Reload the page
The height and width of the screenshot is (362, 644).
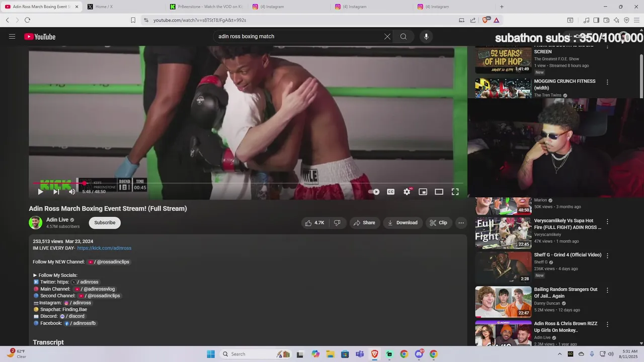27,20
